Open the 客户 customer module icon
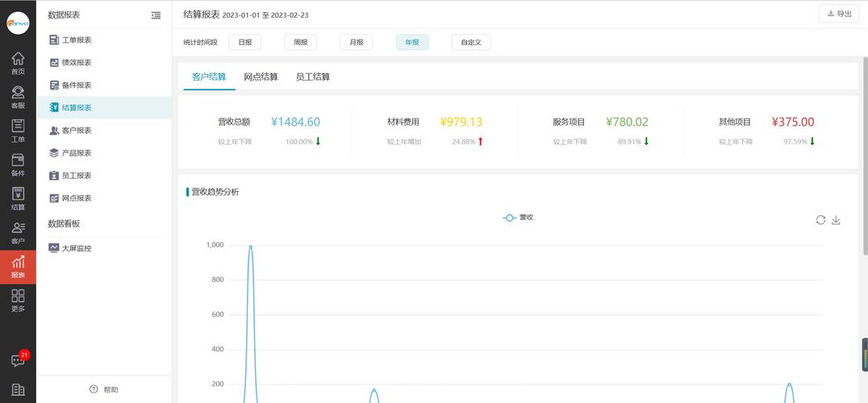The image size is (868, 403). coord(18,233)
